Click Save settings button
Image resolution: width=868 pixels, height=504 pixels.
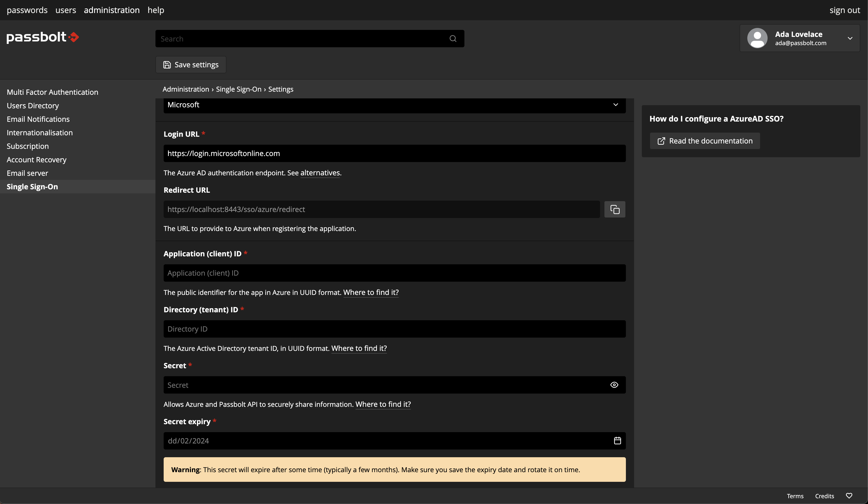coord(191,65)
